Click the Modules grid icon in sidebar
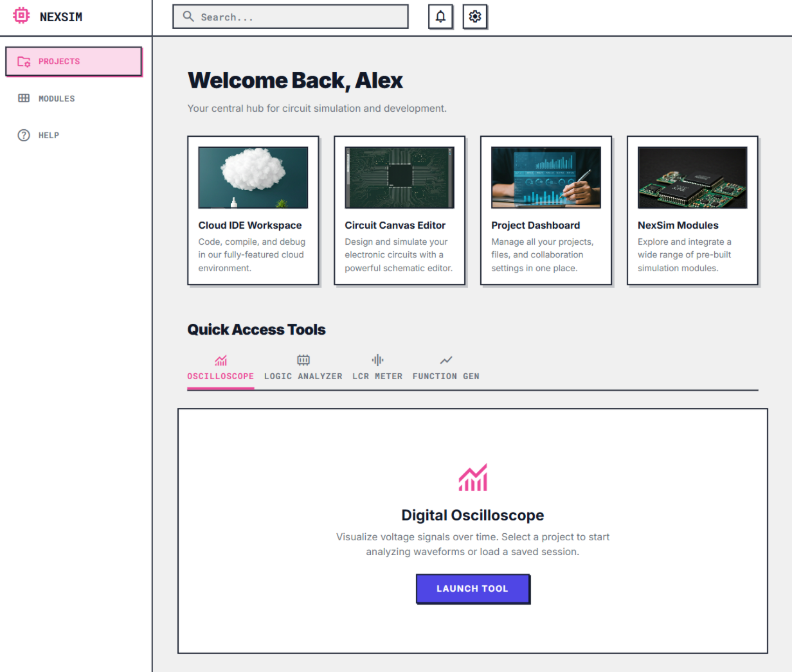Viewport: 792px width, 672px height. [24, 98]
